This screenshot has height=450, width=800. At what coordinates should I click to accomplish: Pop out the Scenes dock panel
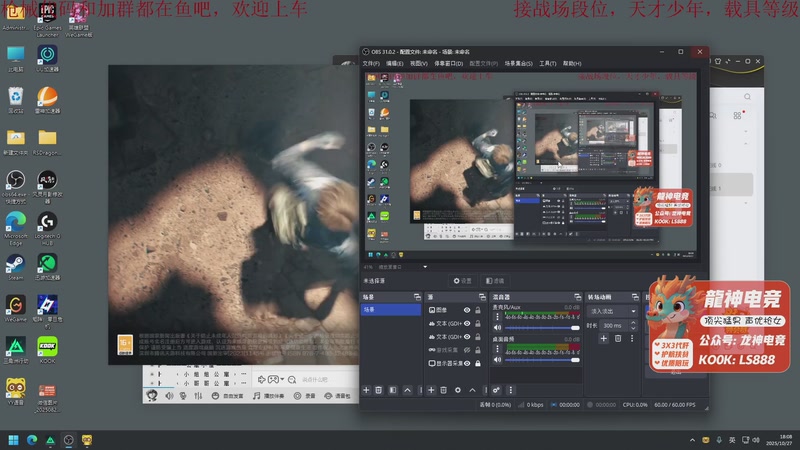click(x=417, y=297)
